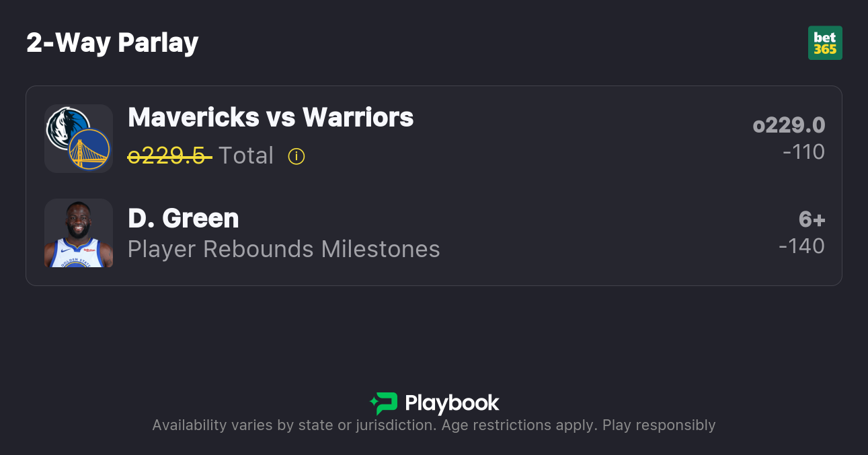
Task: Click the 2-Way Parlay heading
Action: 112,43
